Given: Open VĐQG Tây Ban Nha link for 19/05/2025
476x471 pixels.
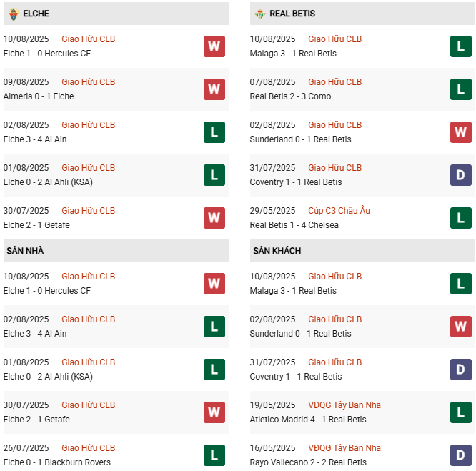Looking at the screenshot, I should pyautogui.click(x=344, y=405).
